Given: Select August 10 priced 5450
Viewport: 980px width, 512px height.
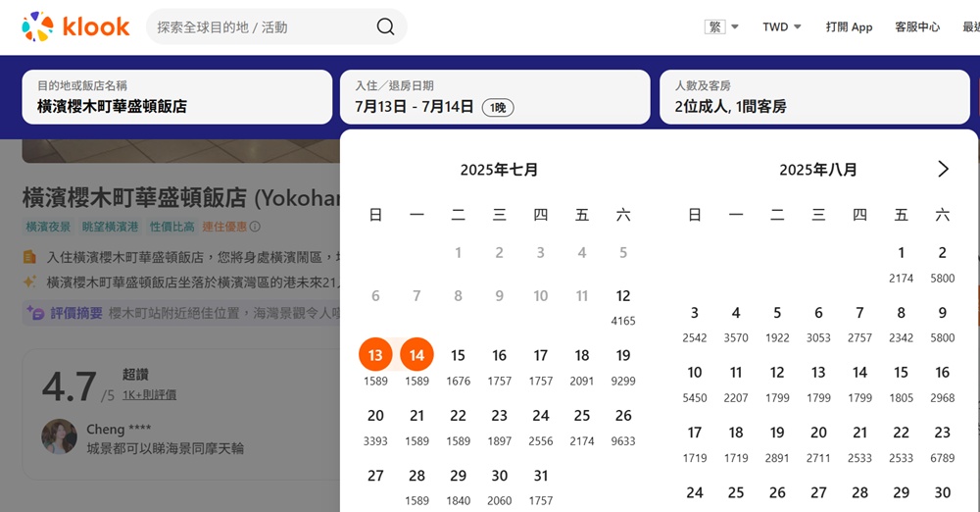Looking at the screenshot, I should [695, 384].
